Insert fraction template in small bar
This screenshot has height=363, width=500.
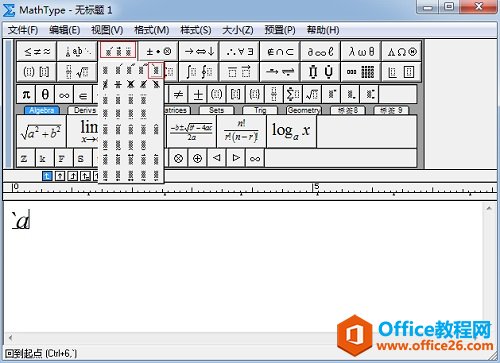coord(274,95)
